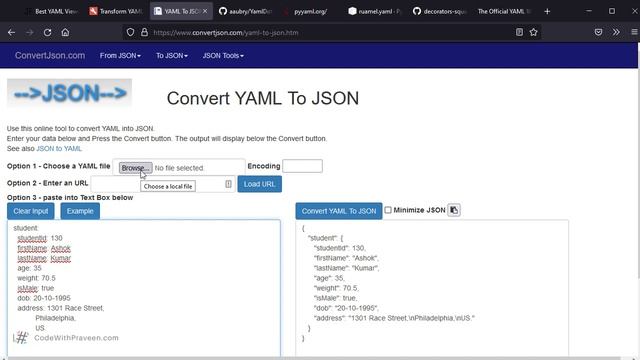640x360 pixels.
Task: Open the Firefox hamburger menu
Action: pos(634,32)
